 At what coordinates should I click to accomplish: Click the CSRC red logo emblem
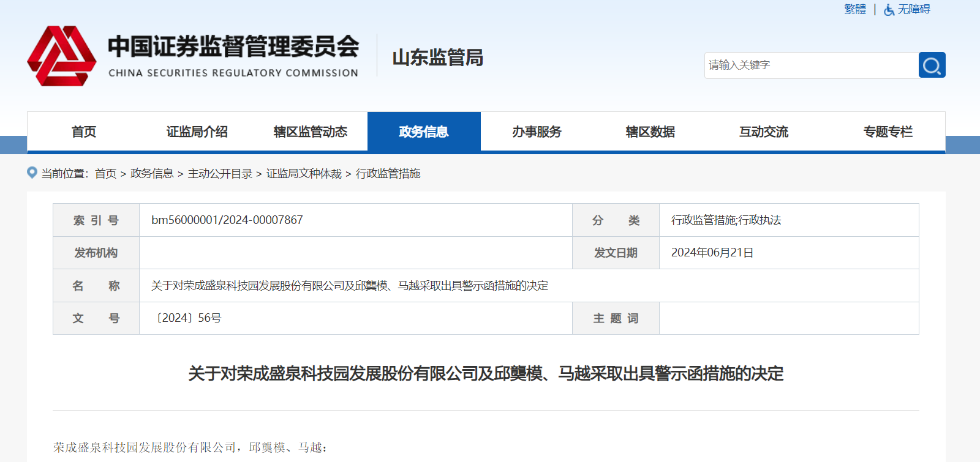click(62, 56)
